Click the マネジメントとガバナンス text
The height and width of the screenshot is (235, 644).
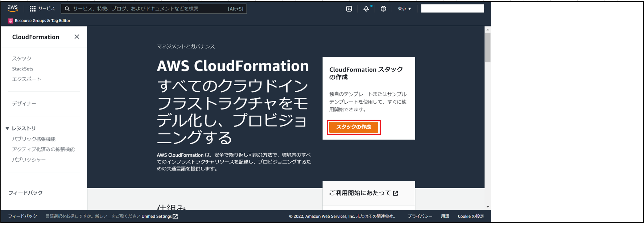coord(186,47)
